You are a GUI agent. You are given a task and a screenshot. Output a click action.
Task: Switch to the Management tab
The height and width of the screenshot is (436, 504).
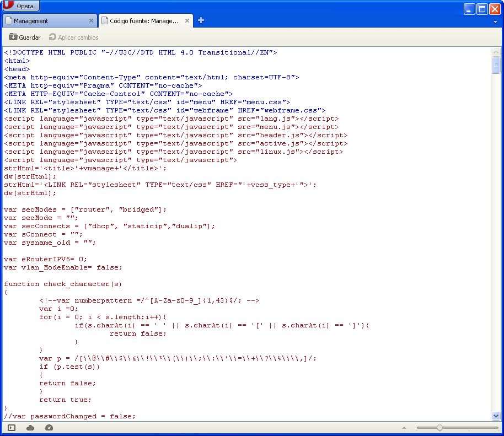click(x=50, y=21)
